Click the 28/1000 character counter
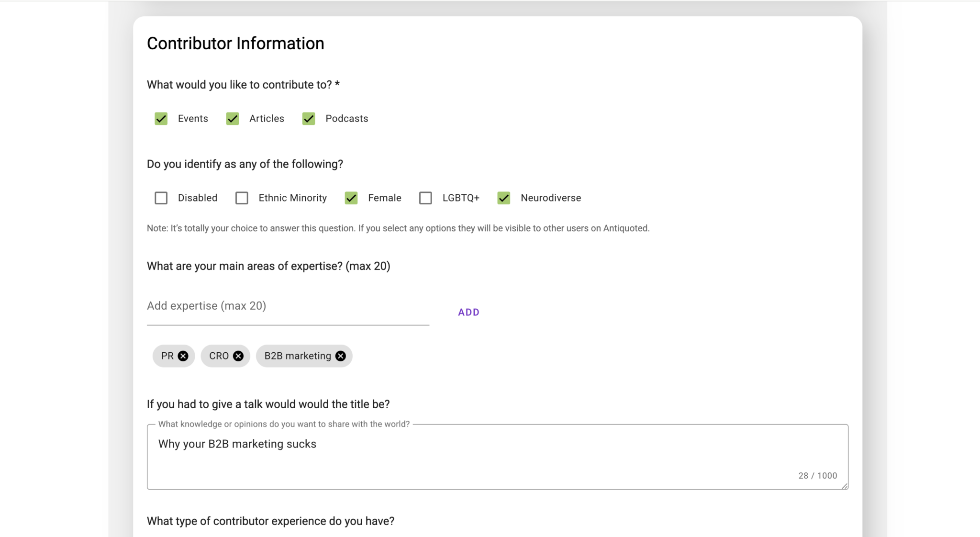The width and height of the screenshot is (980, 537). coord(817,475)
